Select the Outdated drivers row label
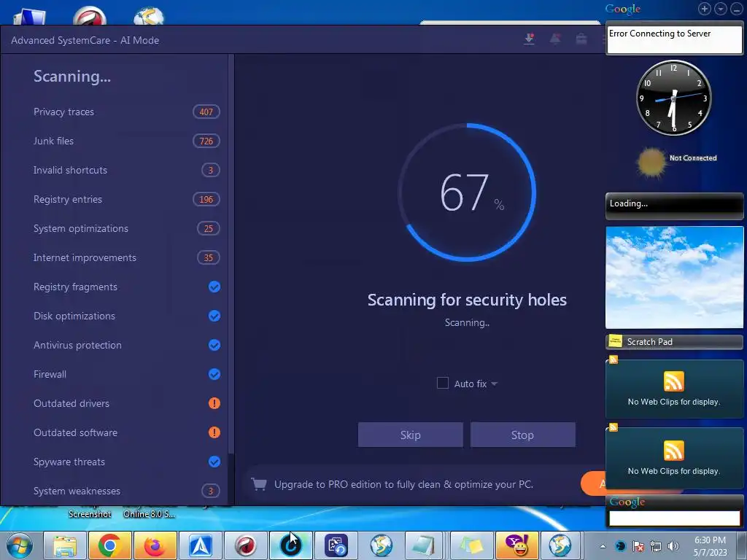 71,403
